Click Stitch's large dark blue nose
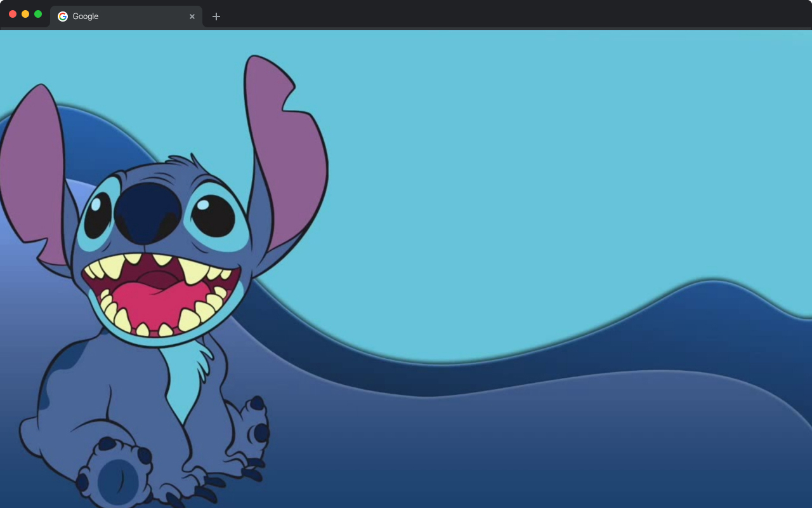This screenshot has width=812, height=508. tap(148, 212)
